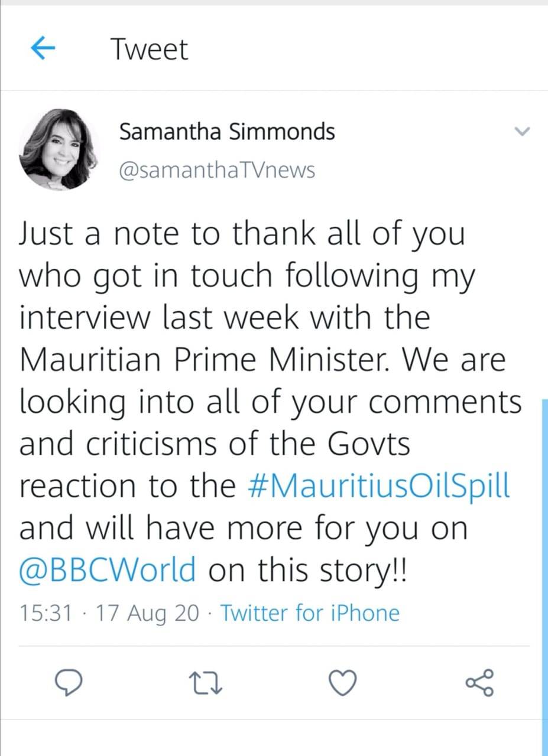Click the phrase 'looking into all of your comments'

271,403
